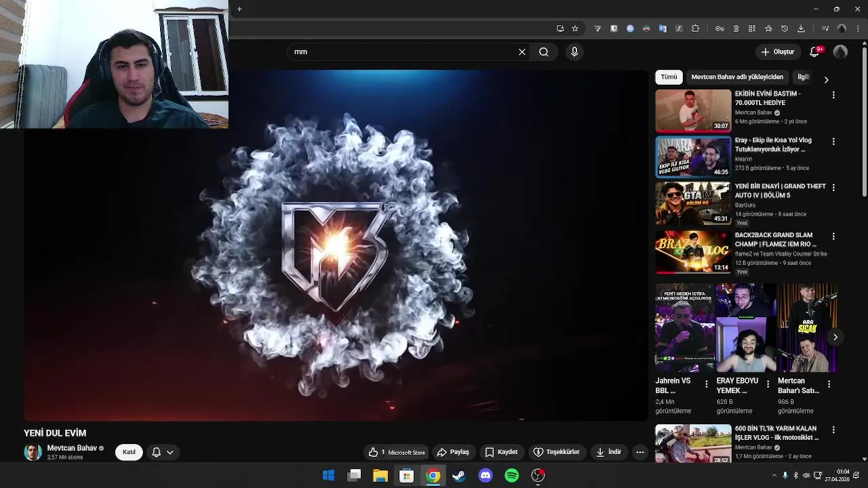Open options for ERAY EBOYU YEMEK short
This screenshot has width=868, height=488.
click(768, 384)
